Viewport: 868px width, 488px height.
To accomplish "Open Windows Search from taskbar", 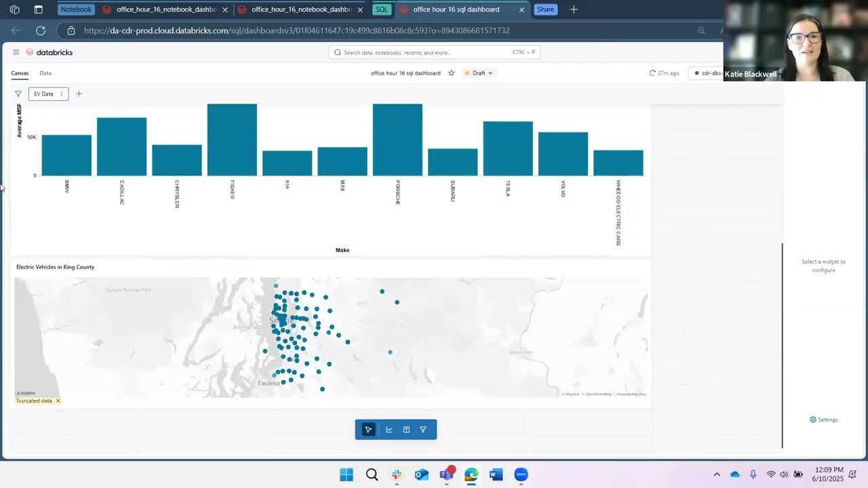I will coord(372,474).
